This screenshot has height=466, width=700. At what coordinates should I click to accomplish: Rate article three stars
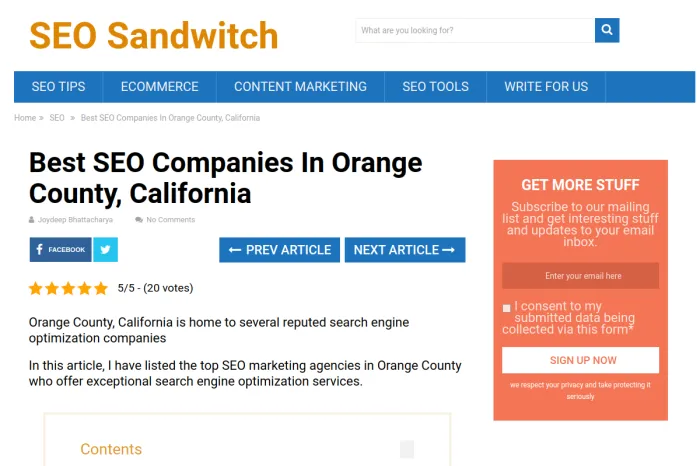(x=68, y=288)
